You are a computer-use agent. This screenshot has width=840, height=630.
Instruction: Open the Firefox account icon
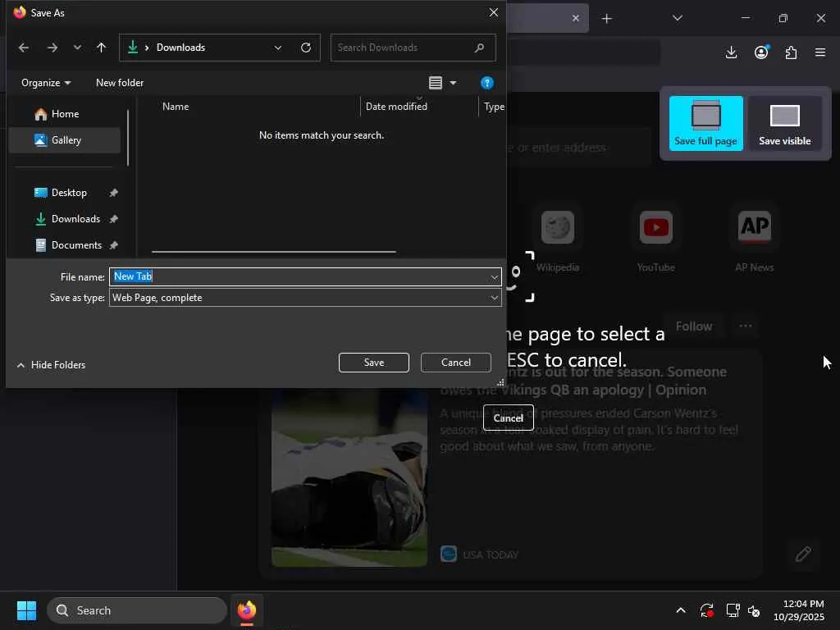click(x=761, y=52)
